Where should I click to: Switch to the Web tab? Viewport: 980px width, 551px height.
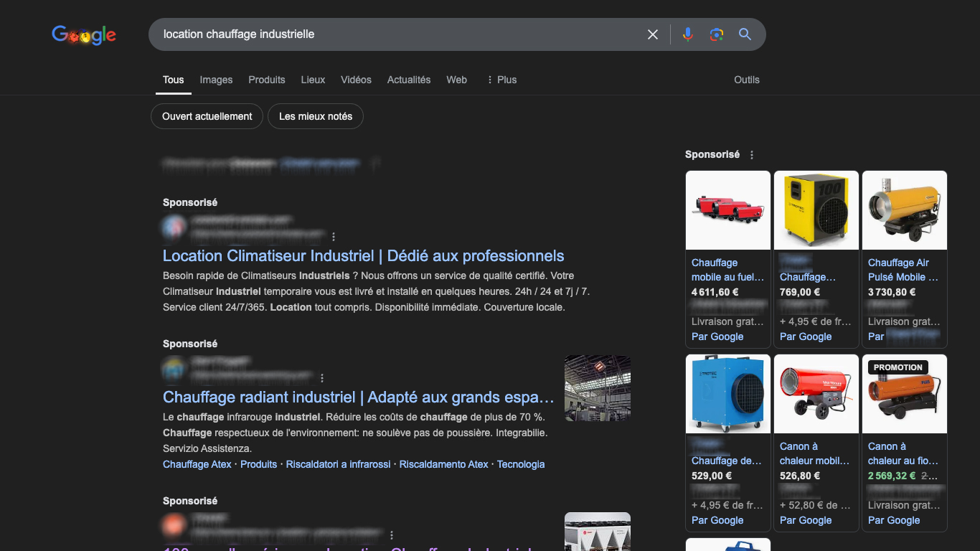(456, 80)
